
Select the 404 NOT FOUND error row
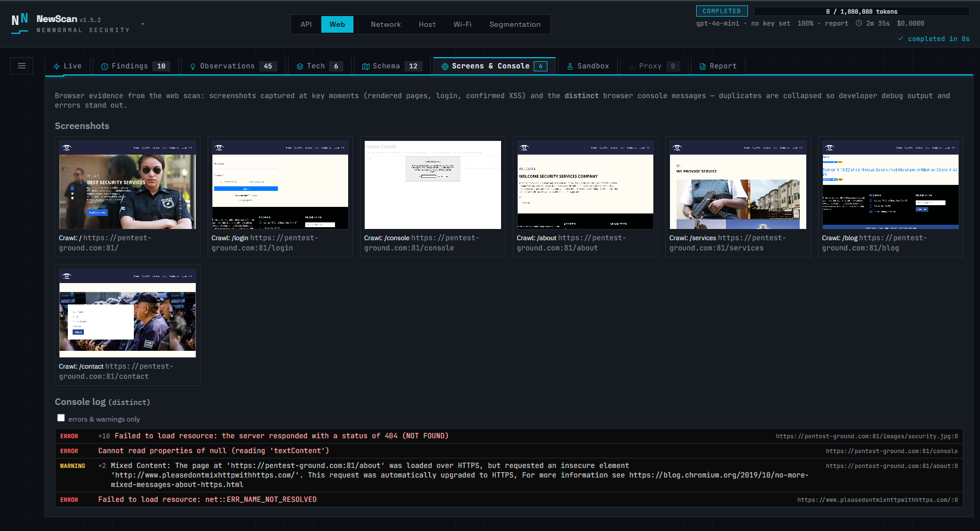tap(509, 436)
